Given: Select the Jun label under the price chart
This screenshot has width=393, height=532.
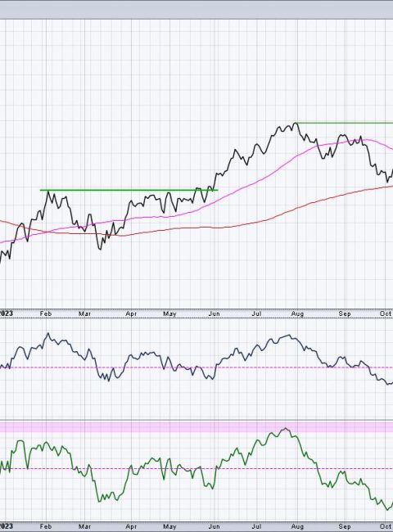Looking at the screenshot, I should (x=214, y=313).
